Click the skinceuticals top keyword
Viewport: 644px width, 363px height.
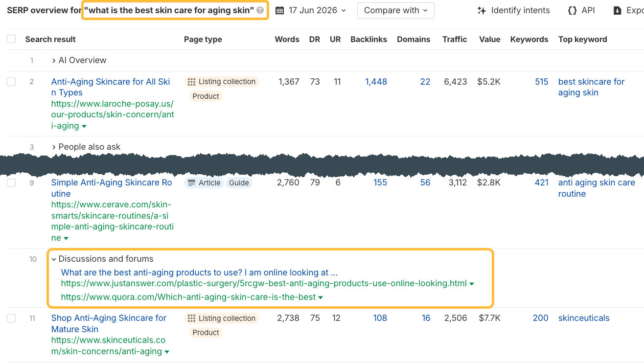[584, 318]
